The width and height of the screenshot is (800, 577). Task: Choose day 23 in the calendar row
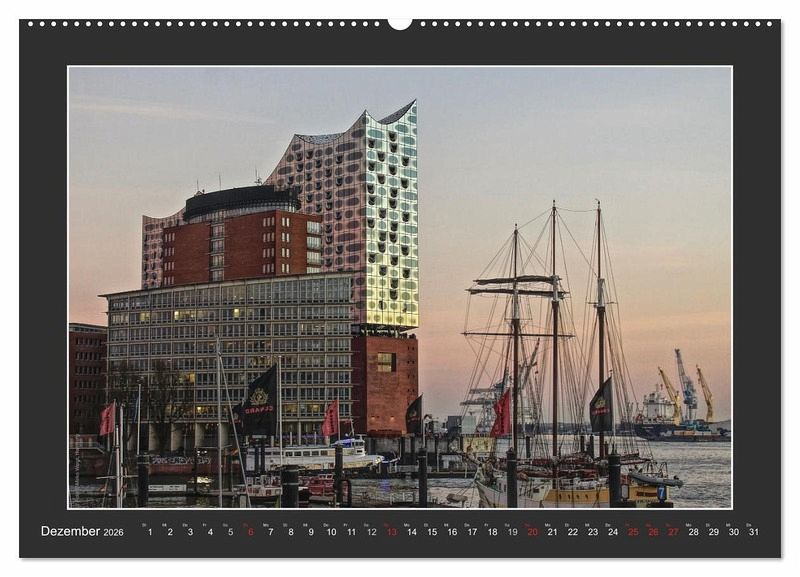click(593, 532)
